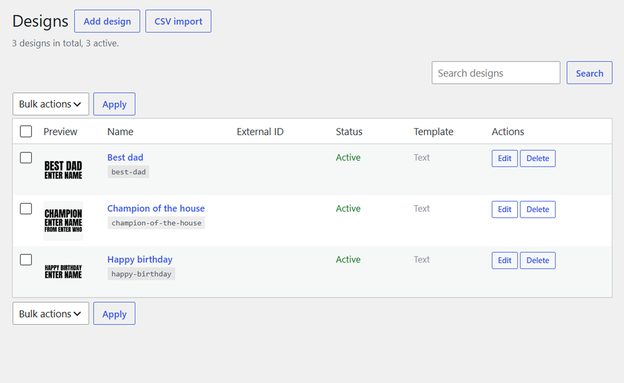Check the Champion of the house checkbox
Screen dimensions: 624x383
point(26,209)
